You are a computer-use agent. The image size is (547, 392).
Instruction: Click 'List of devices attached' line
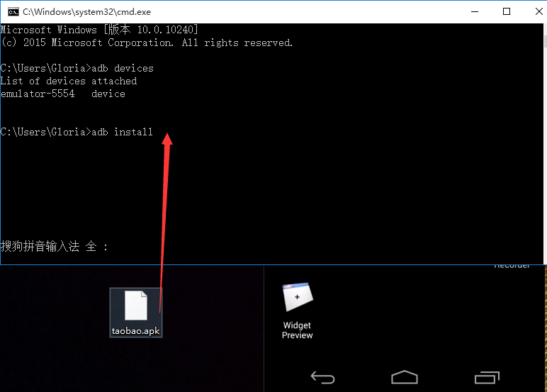[x=69, y=81]
